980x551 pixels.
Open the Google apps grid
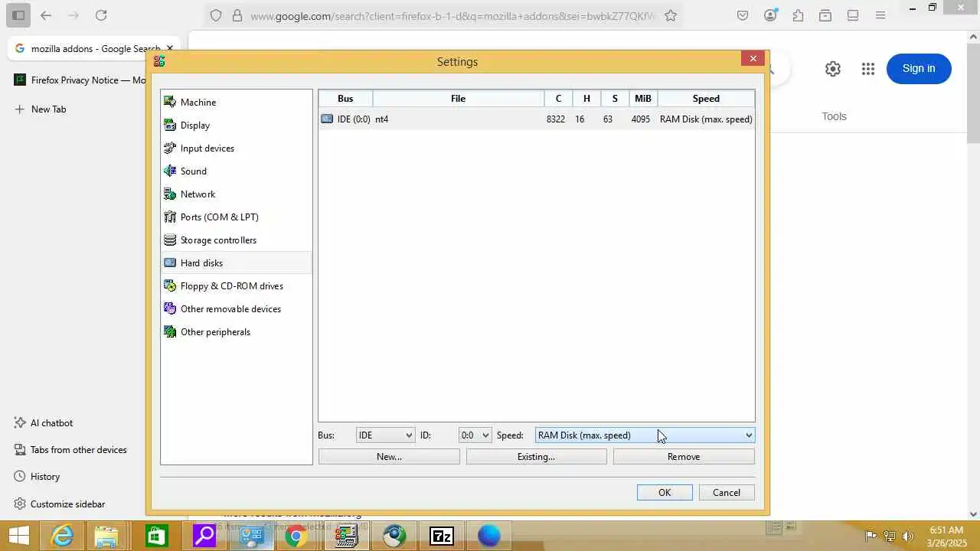click(x=867, y=69)
